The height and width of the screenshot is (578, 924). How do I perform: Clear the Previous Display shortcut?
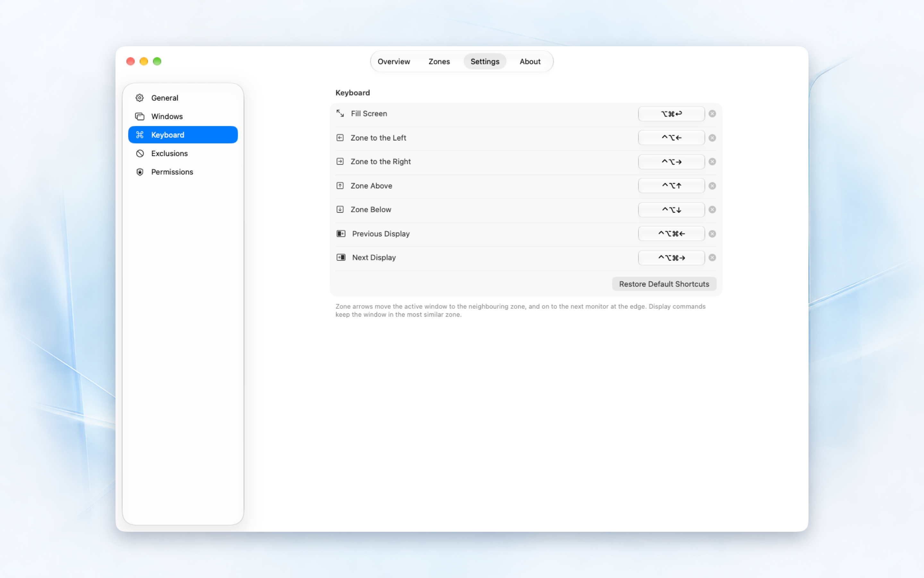[712, 233]
